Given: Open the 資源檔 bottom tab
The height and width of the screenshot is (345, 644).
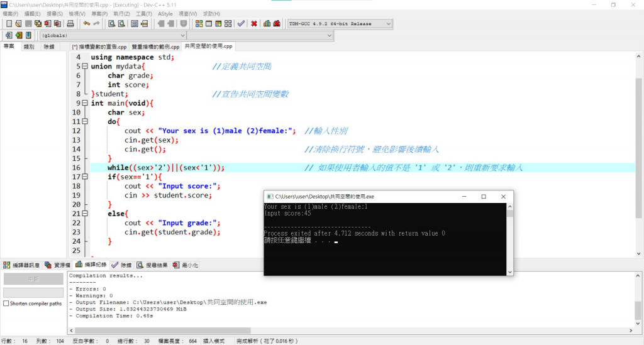Looking at the screenshot, I should pyautogui.click(x=57, y=265).
